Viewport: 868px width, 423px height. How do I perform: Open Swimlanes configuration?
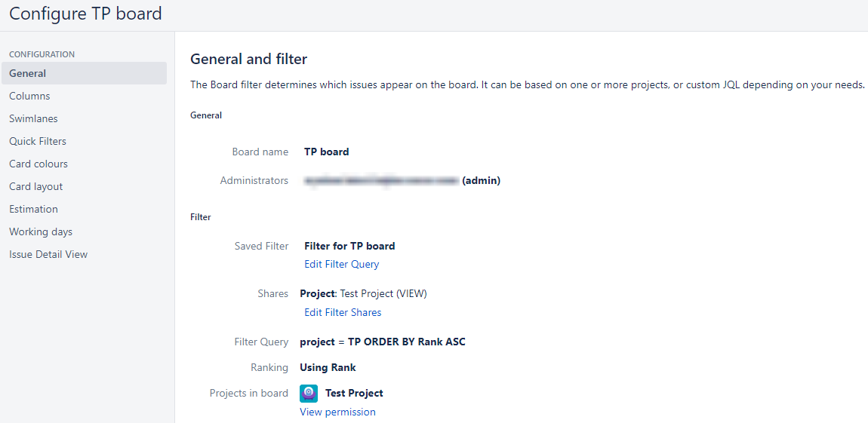click(x=33, y=118)
